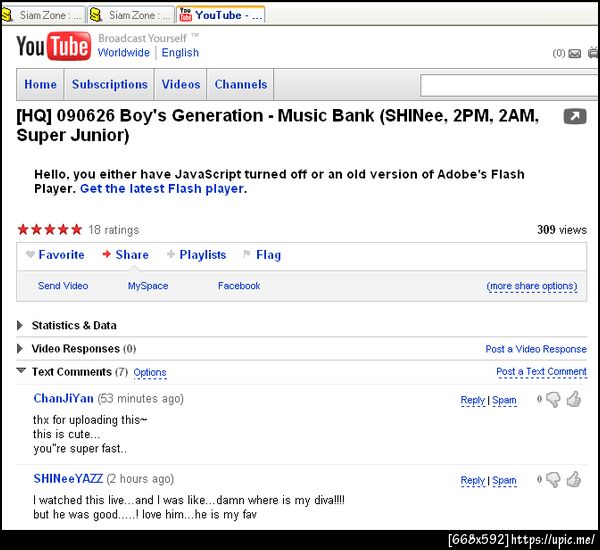Click the flag icon beside Flag
Image resolution: width=600 pixels, height=550 pixels.
247,254
